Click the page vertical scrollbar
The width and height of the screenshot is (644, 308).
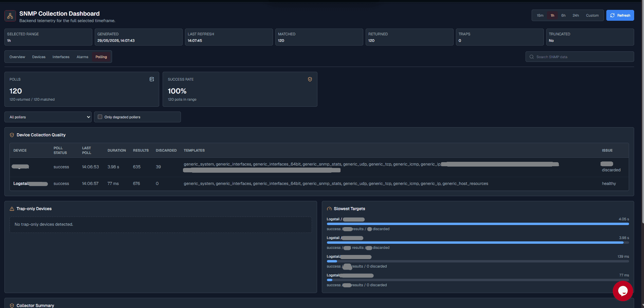(x=642, y=112)
